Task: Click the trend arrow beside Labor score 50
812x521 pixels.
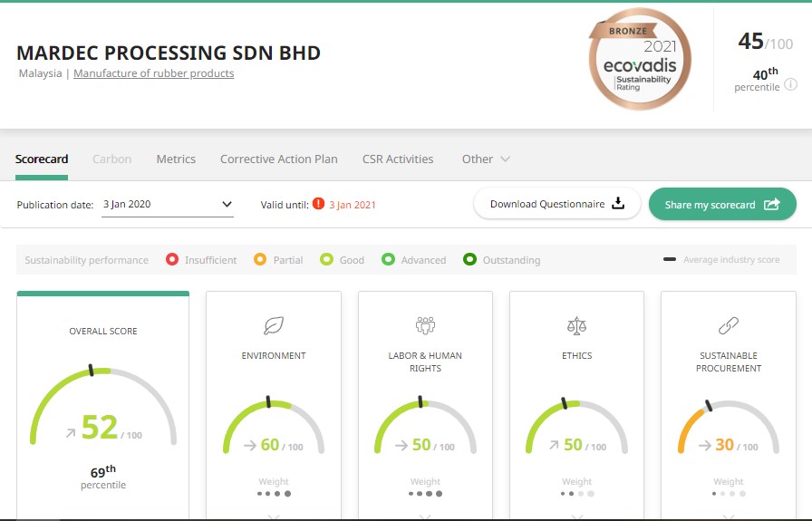Action: [x=401, y=446]
